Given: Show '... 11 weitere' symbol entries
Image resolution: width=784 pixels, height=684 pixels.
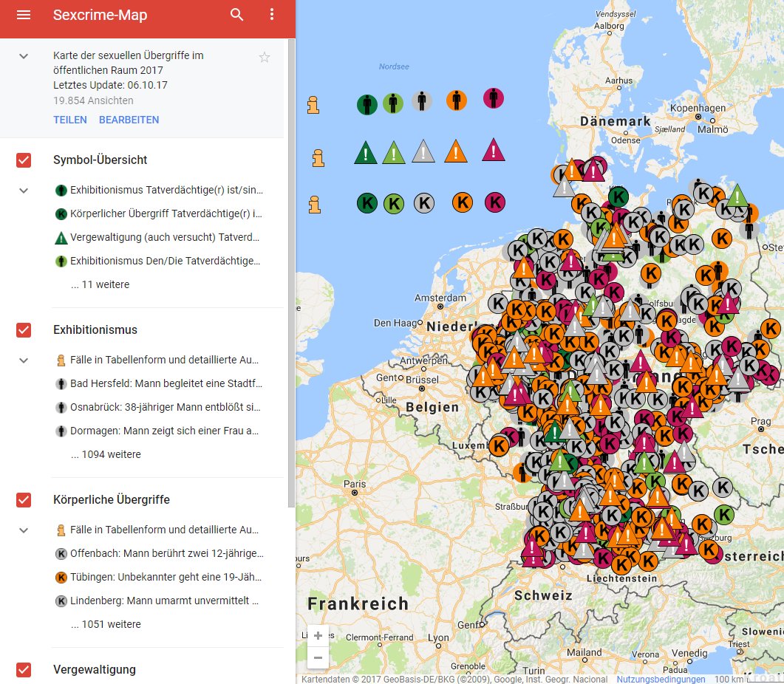Looking at the screenshot, I should [x=100, y=284].
